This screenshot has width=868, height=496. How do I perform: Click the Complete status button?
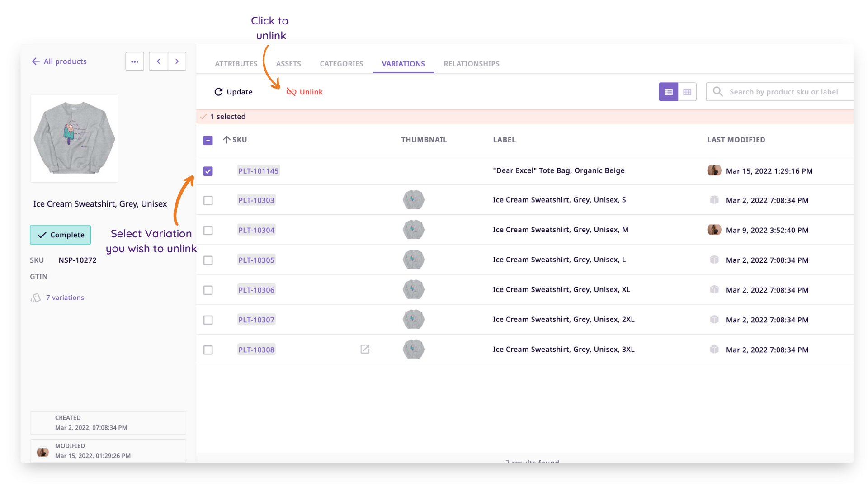pos(60,235)
